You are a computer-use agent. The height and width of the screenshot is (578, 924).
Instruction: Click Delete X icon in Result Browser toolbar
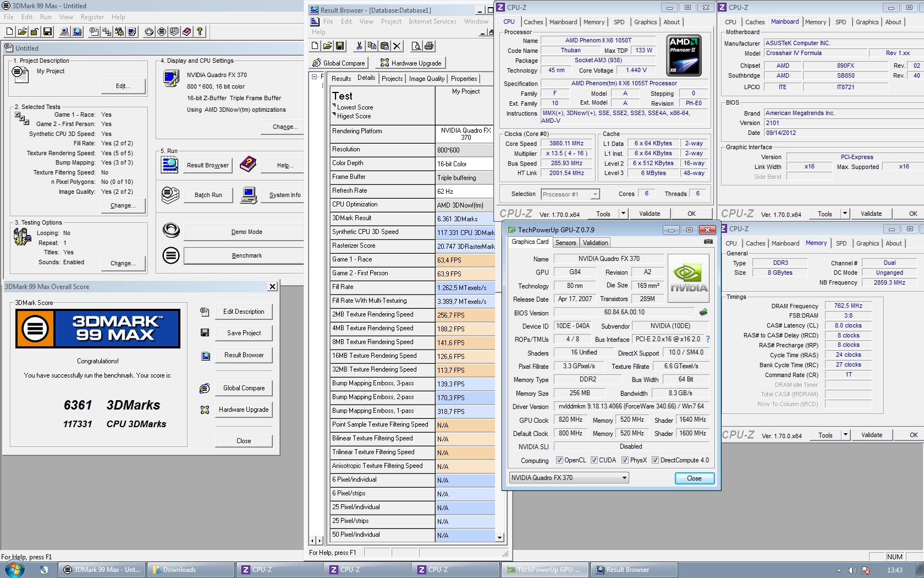[x=397, y=46]
